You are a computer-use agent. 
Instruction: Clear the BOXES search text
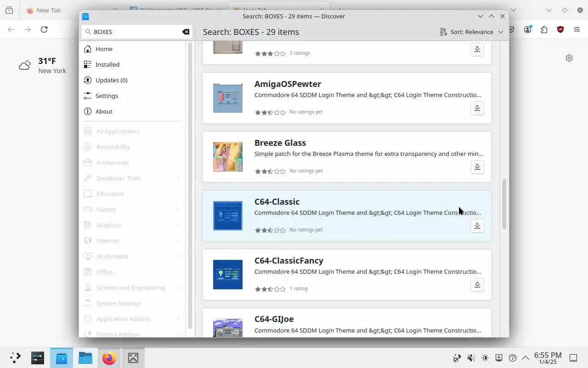186,32
